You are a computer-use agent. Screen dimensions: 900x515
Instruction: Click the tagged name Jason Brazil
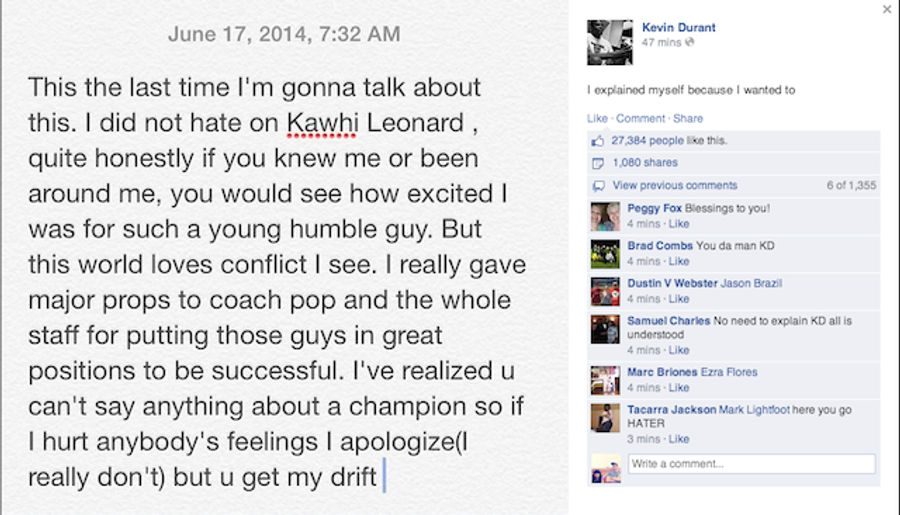[x=751, y=283]
